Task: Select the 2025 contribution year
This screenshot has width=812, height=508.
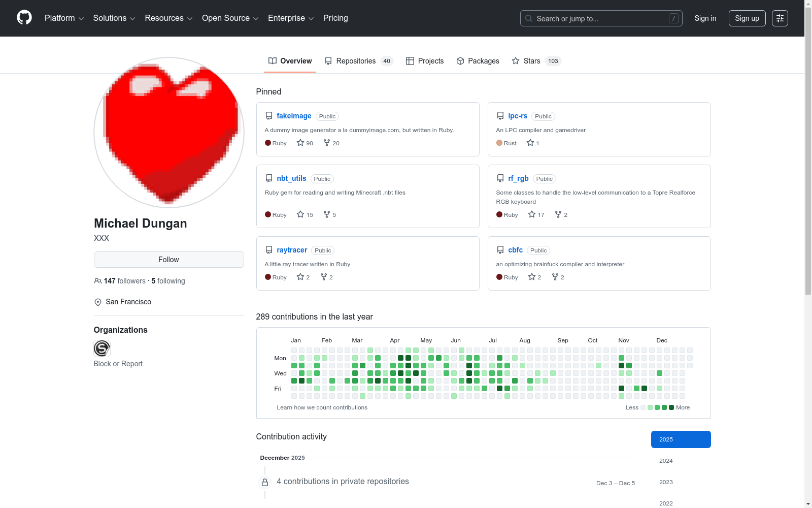Action: (x=681, y=439)
